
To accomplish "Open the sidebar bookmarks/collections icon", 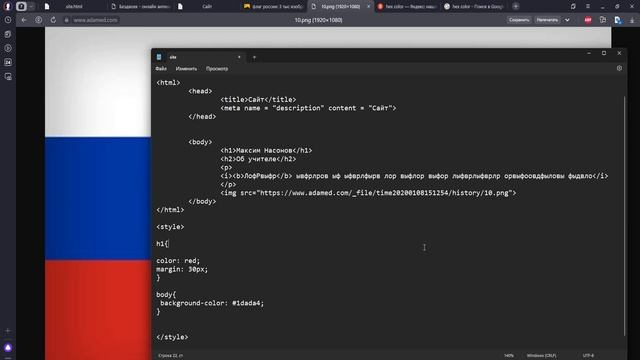I will click(8, 34).
